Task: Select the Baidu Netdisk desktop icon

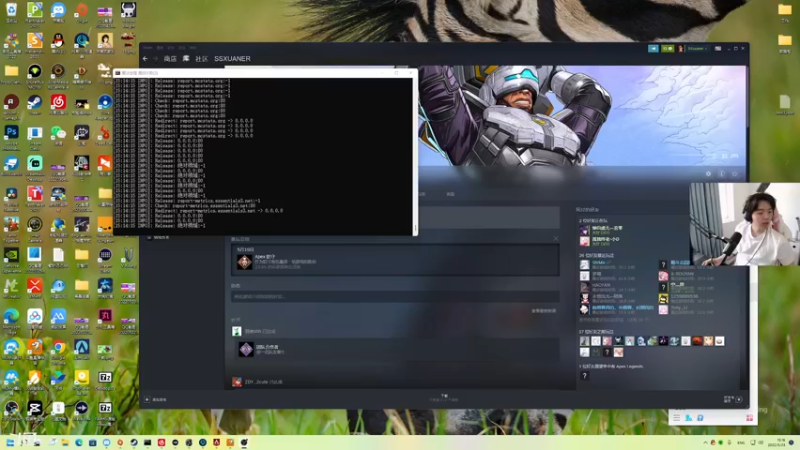Action: pyautogui.click(x=35, y=317)
